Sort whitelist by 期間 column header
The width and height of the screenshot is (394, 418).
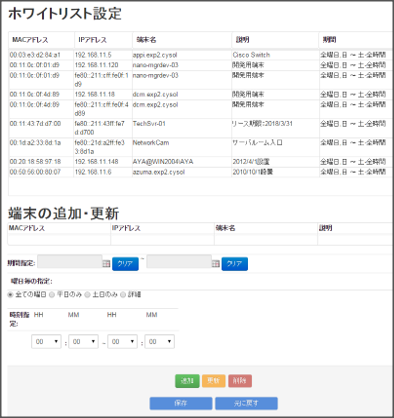355,40
